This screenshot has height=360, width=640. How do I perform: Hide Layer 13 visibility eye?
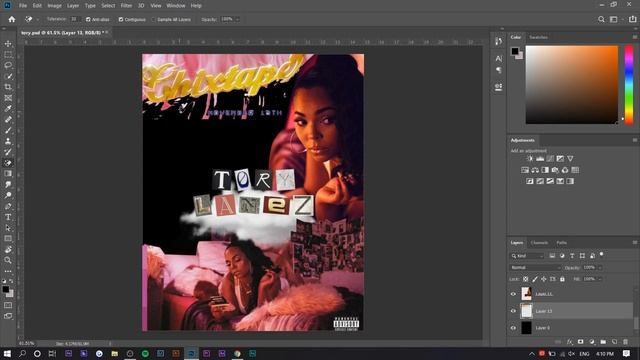click(513, 311)
